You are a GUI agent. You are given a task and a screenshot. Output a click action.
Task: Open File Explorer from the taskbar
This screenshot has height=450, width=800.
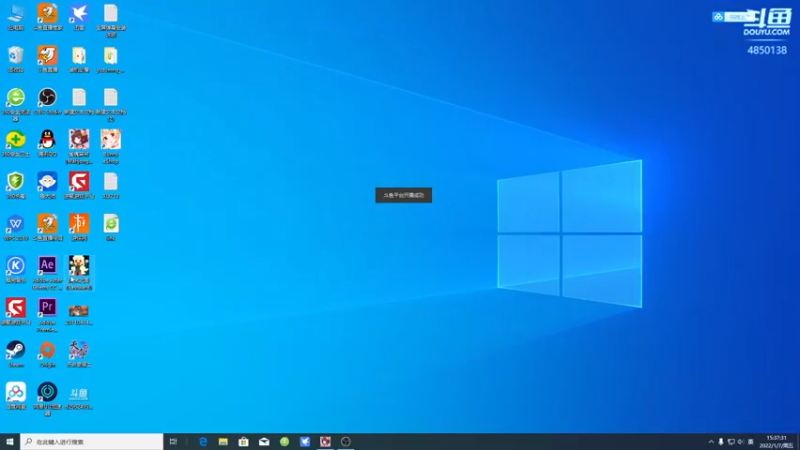point(223,441)
